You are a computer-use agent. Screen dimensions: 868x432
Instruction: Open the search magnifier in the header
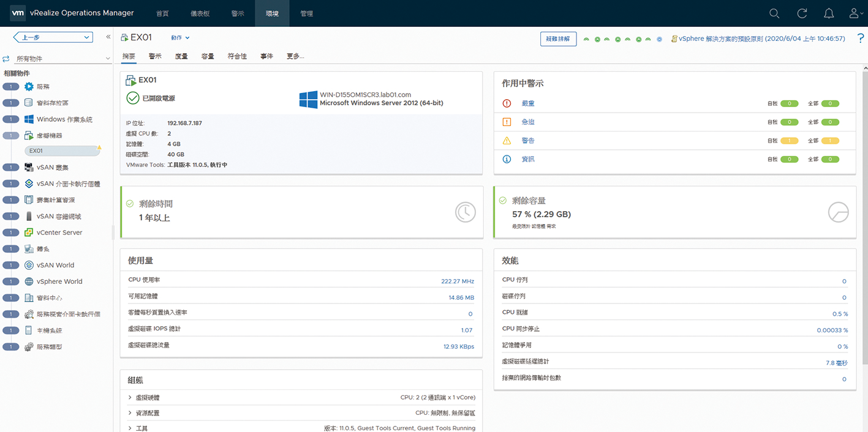pos(774,13)
